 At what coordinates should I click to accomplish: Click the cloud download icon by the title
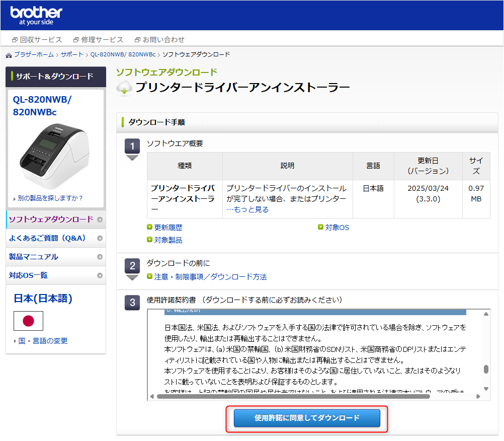click(x=124, y=89)
